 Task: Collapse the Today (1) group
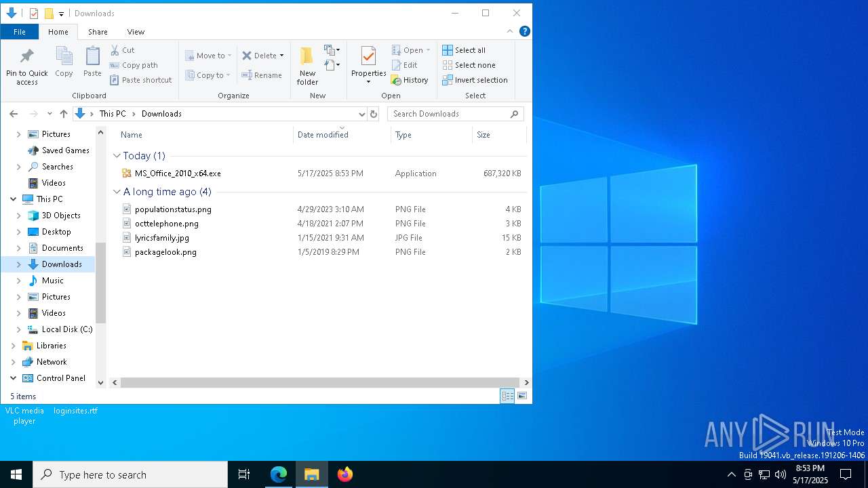point(117,156)
